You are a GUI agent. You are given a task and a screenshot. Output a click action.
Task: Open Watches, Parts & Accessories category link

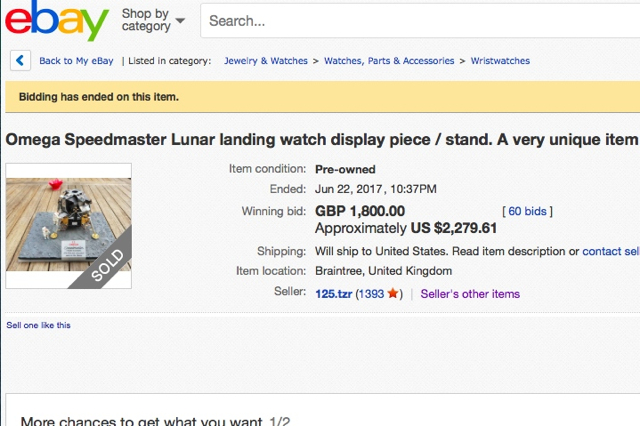389,61
